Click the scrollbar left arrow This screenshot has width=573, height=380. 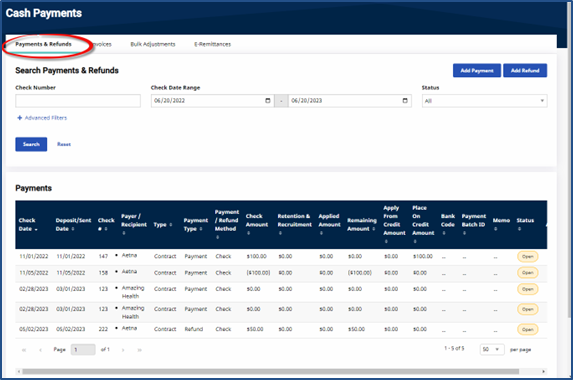tap(19, 372)
